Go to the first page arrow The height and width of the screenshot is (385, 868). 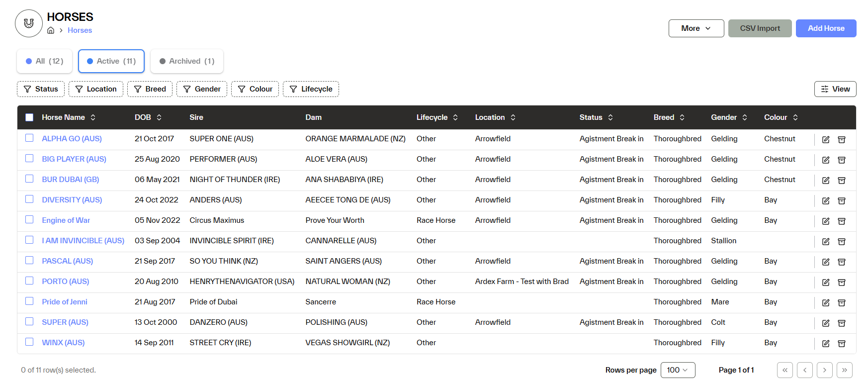tap(784, 370)
